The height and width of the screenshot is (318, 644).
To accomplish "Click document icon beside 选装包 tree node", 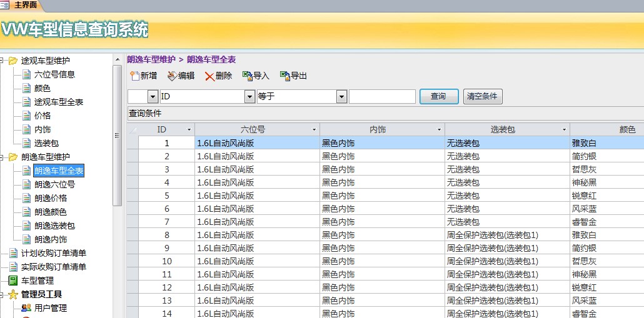I will pos(27,143).
